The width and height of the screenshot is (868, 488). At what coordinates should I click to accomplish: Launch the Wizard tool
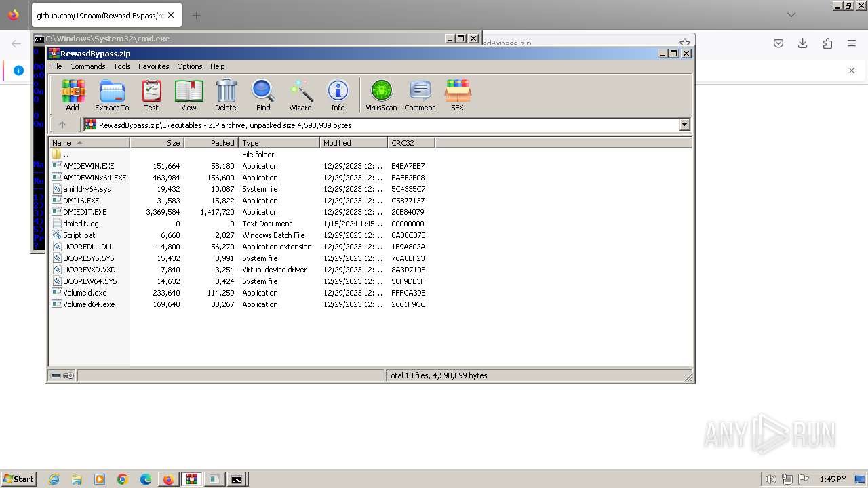click(300, 95)
